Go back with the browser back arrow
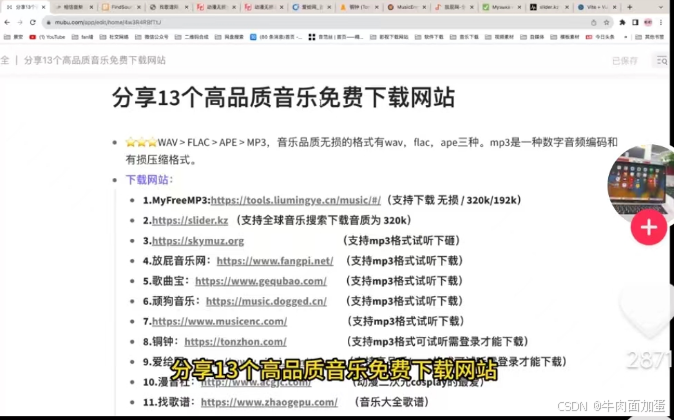674x420 pixels. 7,22
